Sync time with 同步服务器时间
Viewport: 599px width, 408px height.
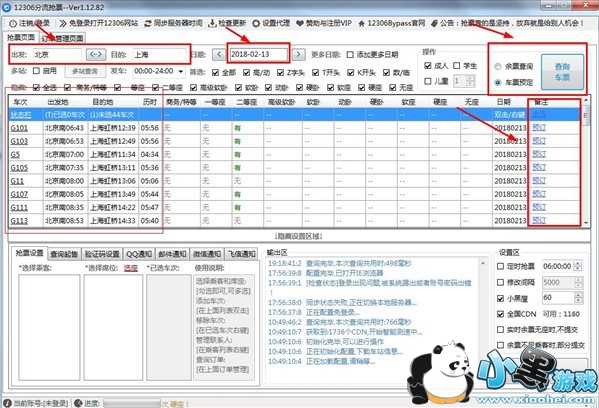coord(173,23)
